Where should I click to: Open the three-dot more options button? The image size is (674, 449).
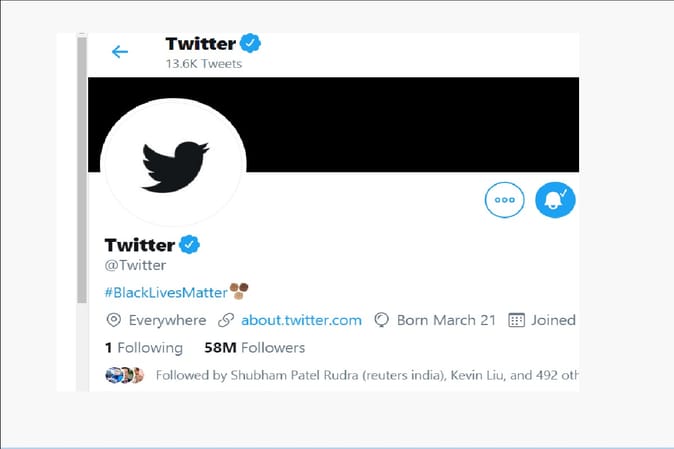(504, 199)
